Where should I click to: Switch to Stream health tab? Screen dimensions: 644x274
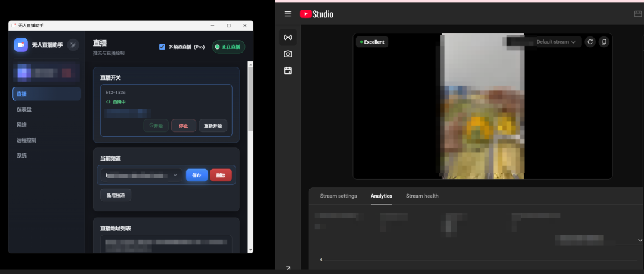tap(422, 196)
